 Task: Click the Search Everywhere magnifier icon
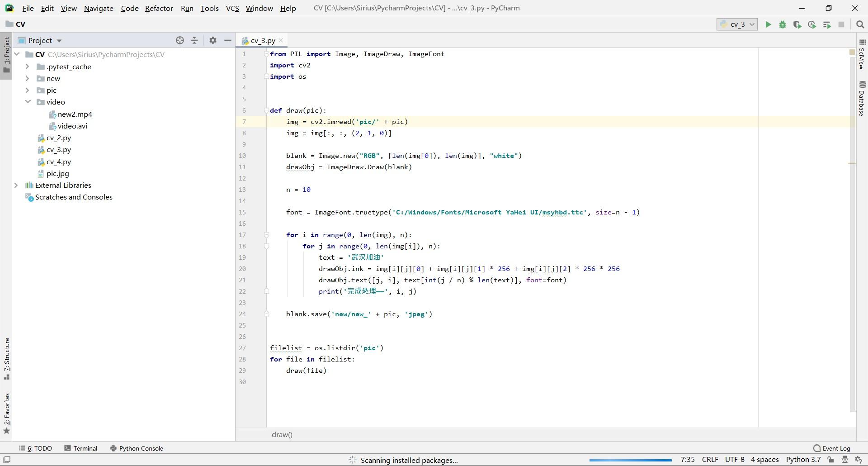pos(860,24)
